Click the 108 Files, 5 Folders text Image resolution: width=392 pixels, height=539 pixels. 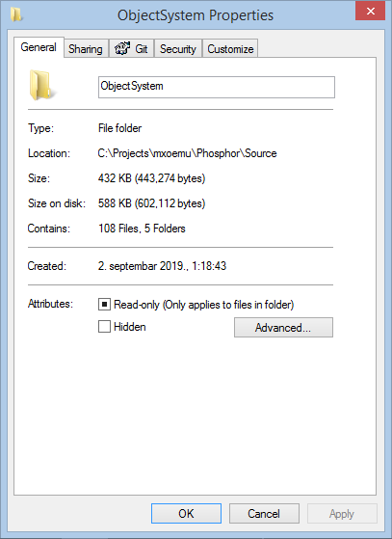click(x=142, y=229)
